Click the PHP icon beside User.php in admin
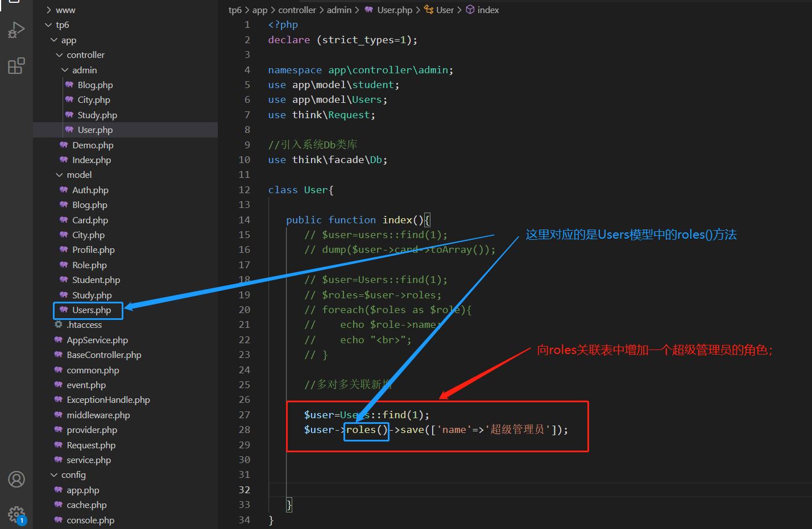The height and width of the screenshot is (529, 812). [x=69, y=130]
